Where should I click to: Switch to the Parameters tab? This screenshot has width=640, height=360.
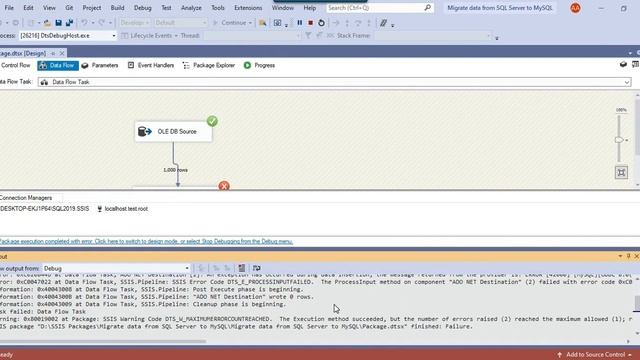click(x=100, y=65)
